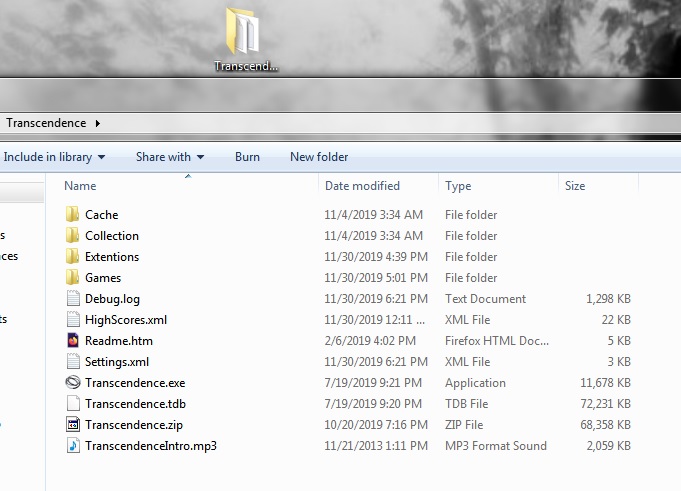Click the 22 KB size value
This screenshot has width=681, height=491.
click(616, 320)
